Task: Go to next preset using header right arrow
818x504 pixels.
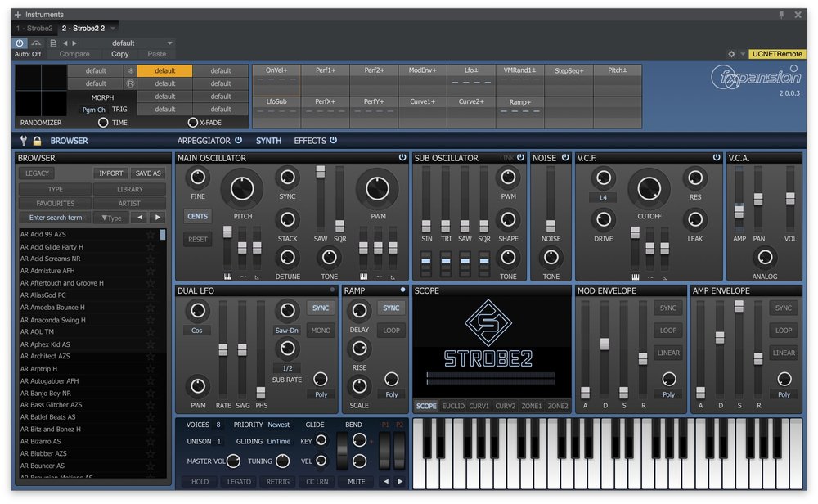Action: pyautogui.click(x=74, y=43)
